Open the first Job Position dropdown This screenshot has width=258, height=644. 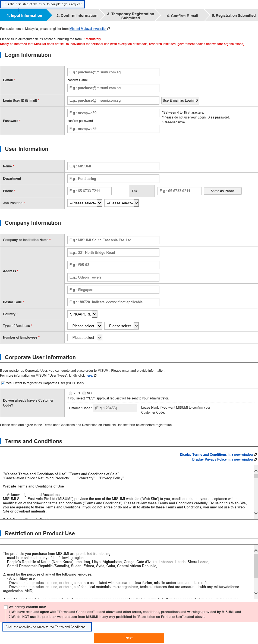pos(85,203)
